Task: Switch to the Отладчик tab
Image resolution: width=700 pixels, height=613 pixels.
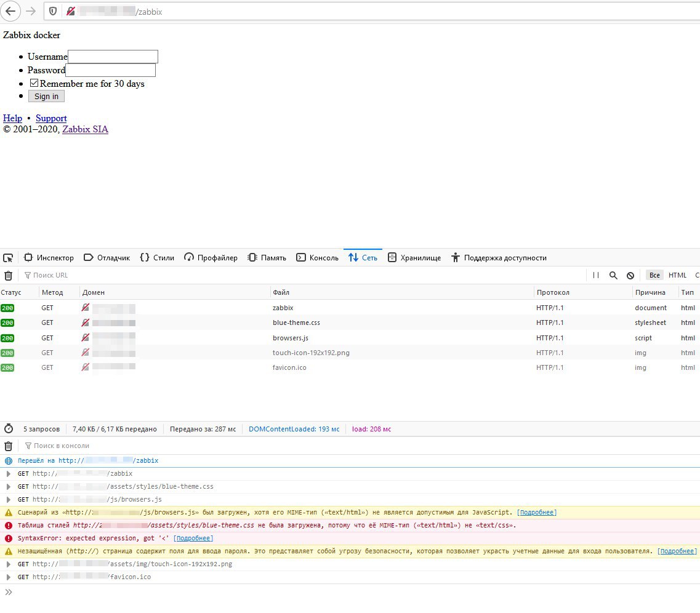Action: point(107,258)
